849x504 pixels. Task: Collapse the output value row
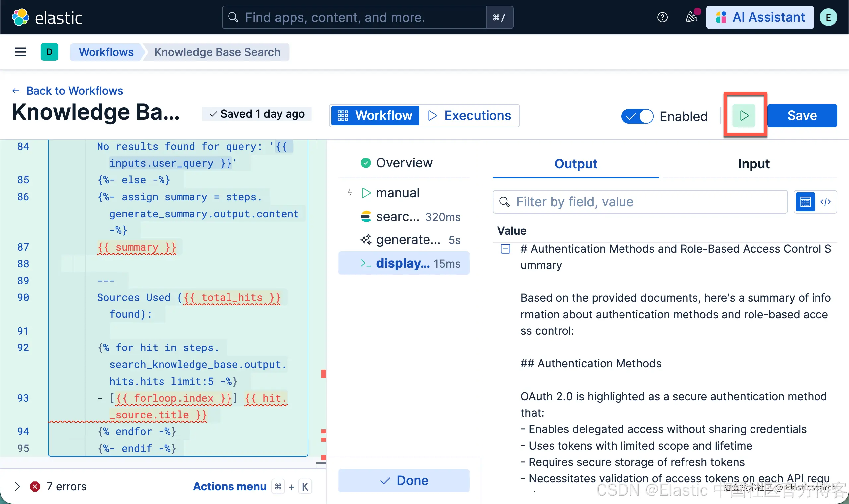[x=505, y=249]
